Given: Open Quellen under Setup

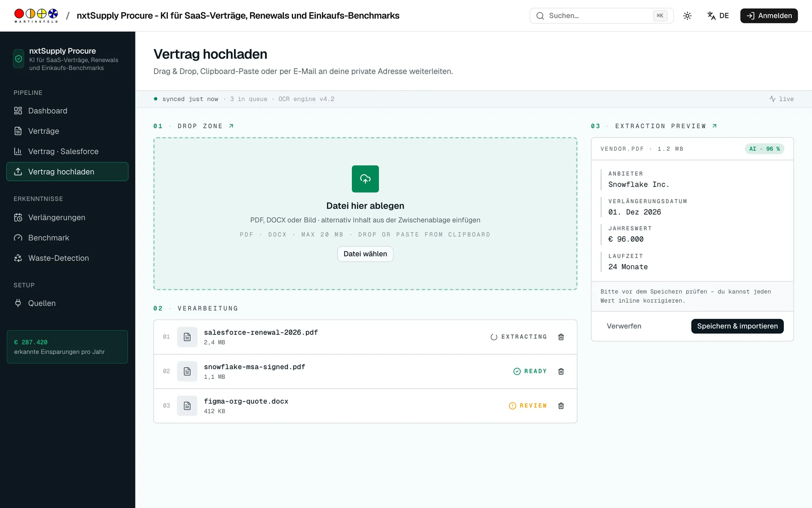Looking at the screenshot, I should [67, 303].
